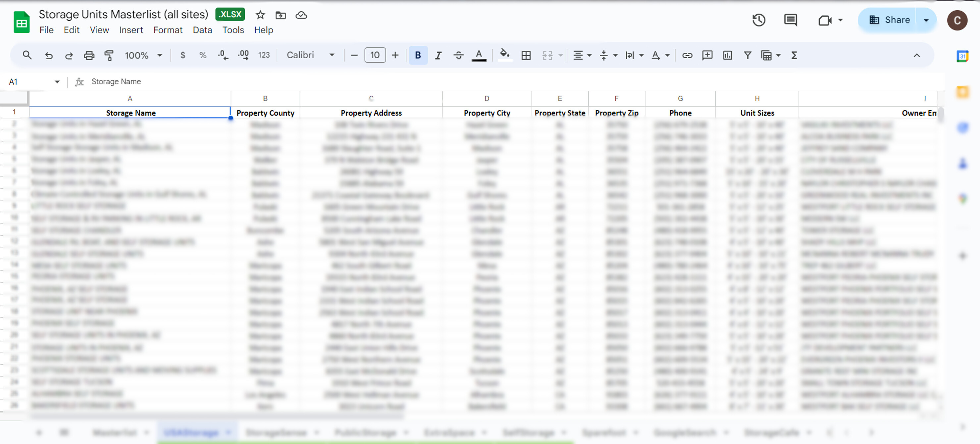Click the borders grid icon
Screen dimensions: 980x444
[526, 56]
